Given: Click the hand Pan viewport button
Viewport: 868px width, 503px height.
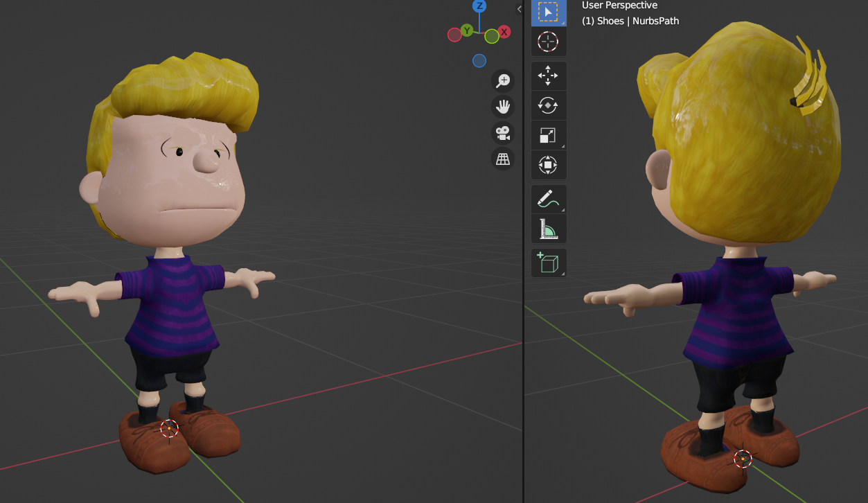Looking at the screenshot, I should [503, 107].
